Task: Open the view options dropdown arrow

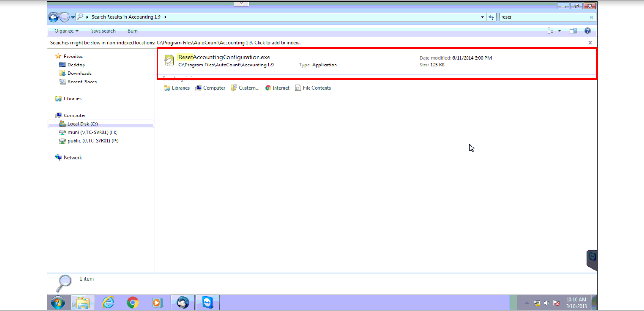Action: [x=560, y=31]
